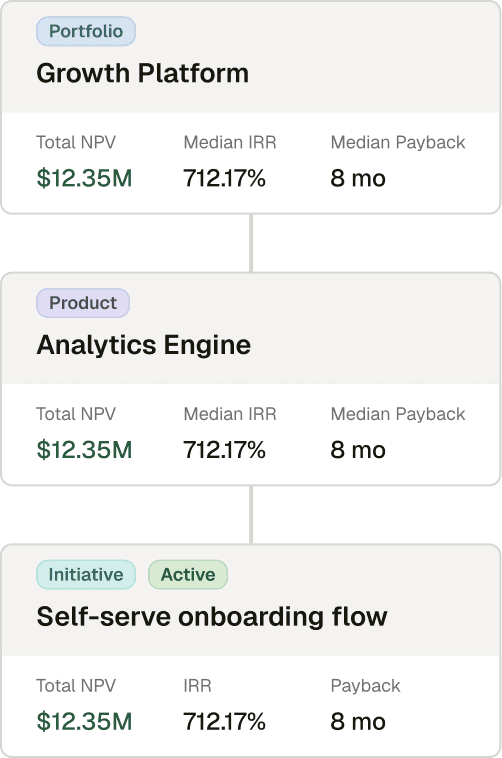Select onboarding flow IRR percentage
Viewport: 502px width, 758px height.
pos(224,721)
